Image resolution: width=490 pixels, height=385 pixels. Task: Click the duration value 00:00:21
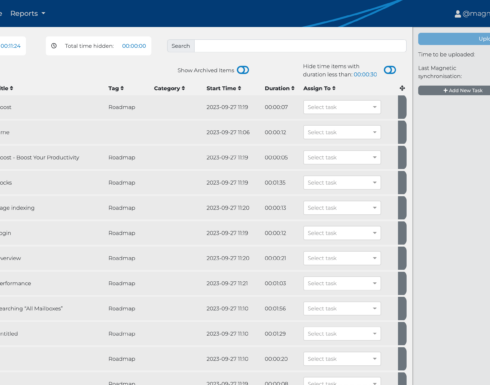[x=275, y=258]
